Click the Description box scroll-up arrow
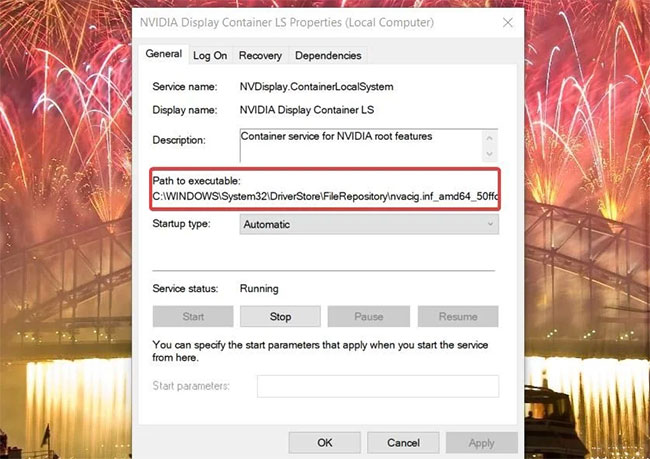This screenshot has width=650, height=459. (x=490, y=138)
